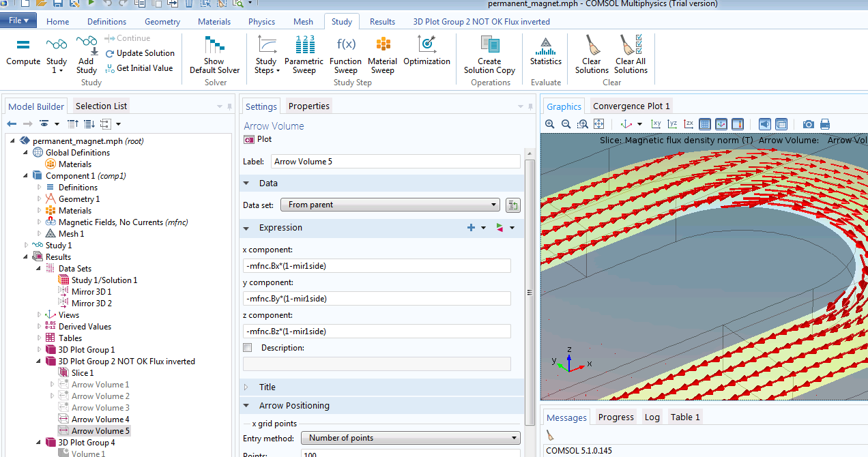The image size is (868, 457).
Task: Open the Data set dropdown
Action: [391, 205]
